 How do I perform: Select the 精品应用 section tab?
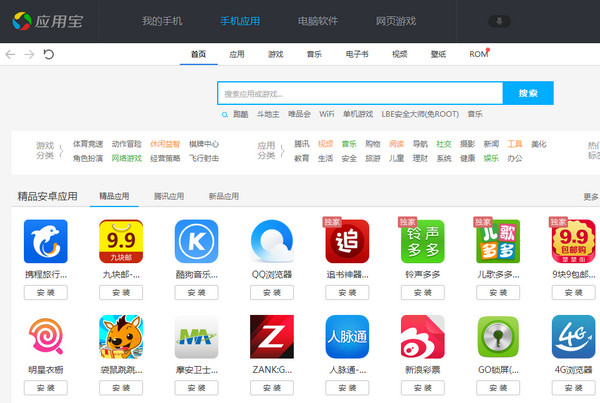tap(114, 196)
